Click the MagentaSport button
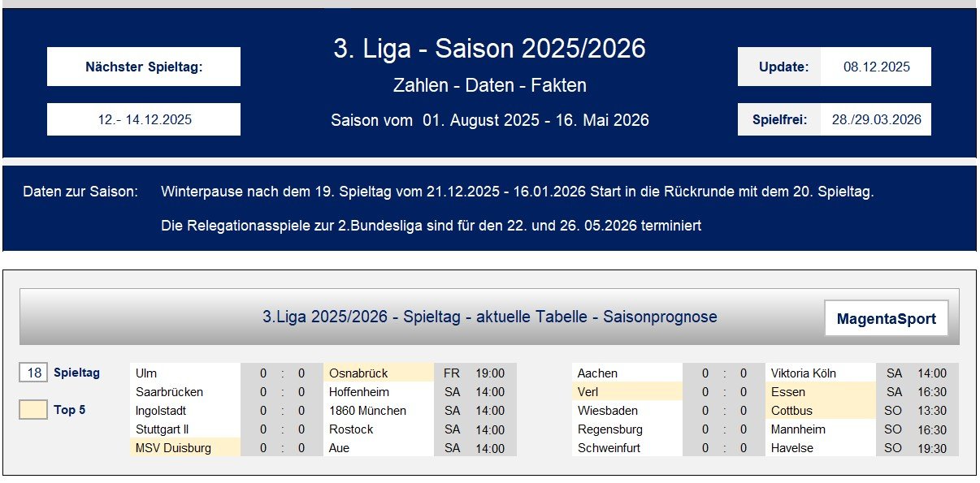The width and height of the screenshot is (980, 483). point(886,317)
